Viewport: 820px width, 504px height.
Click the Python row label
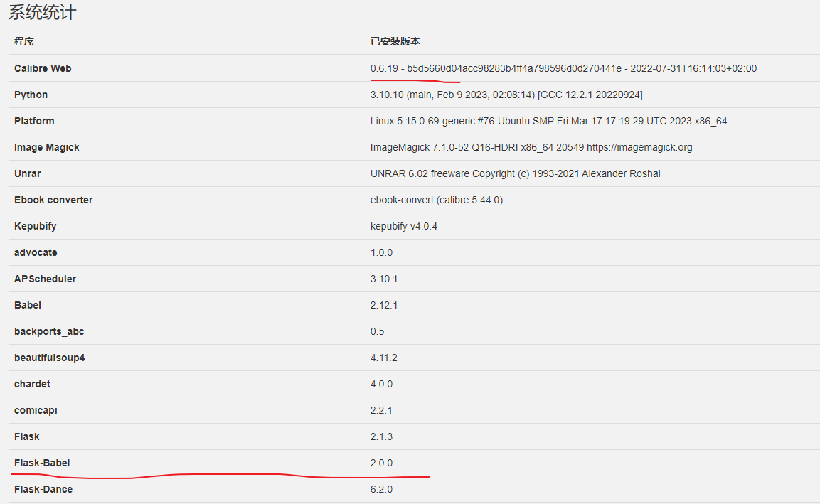coord(31,95)
